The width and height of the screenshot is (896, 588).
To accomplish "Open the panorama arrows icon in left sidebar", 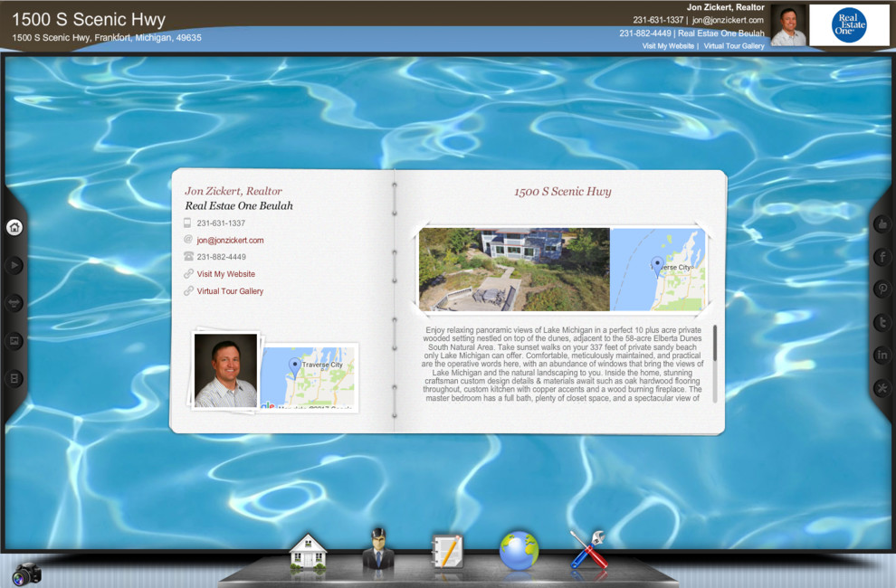I will 14,303.
